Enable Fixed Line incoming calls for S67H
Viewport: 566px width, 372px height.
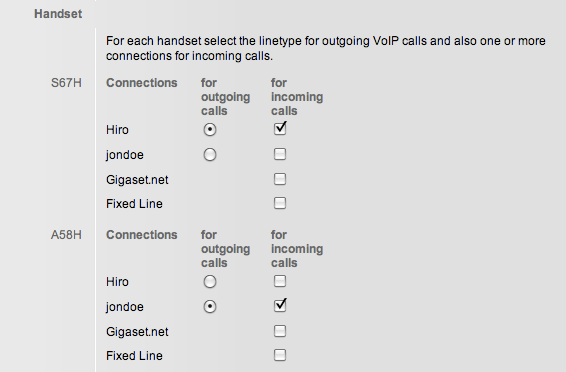click(x=280, y=203)
